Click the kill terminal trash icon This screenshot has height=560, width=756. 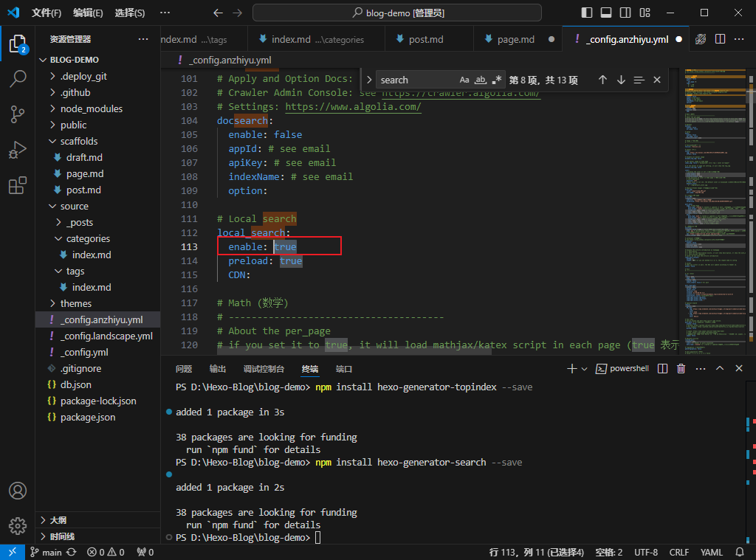click(681, 369)
